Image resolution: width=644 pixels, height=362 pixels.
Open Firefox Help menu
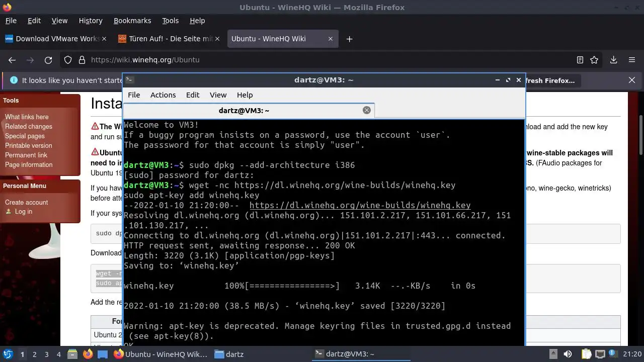pyautogui.click(x=197, y=21)
